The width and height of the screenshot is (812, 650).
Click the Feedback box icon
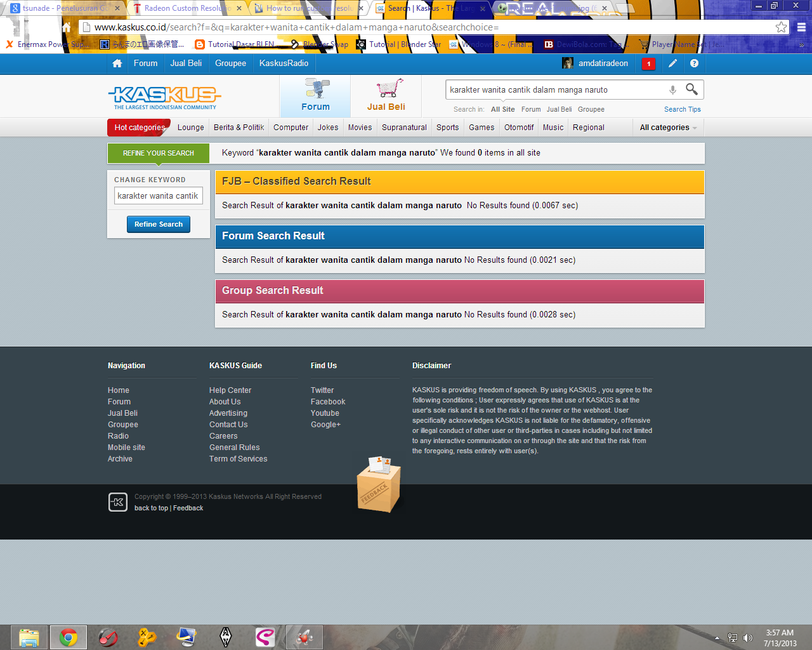tap(379, 484)
